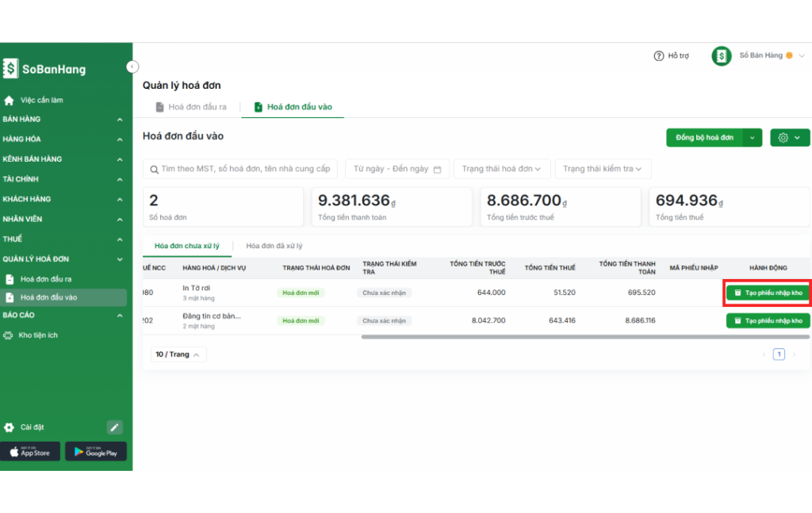This screenshot has width=812, height=513.
Task: Switch to the Hoá đơn đầu ra tab
Action: 191,106
